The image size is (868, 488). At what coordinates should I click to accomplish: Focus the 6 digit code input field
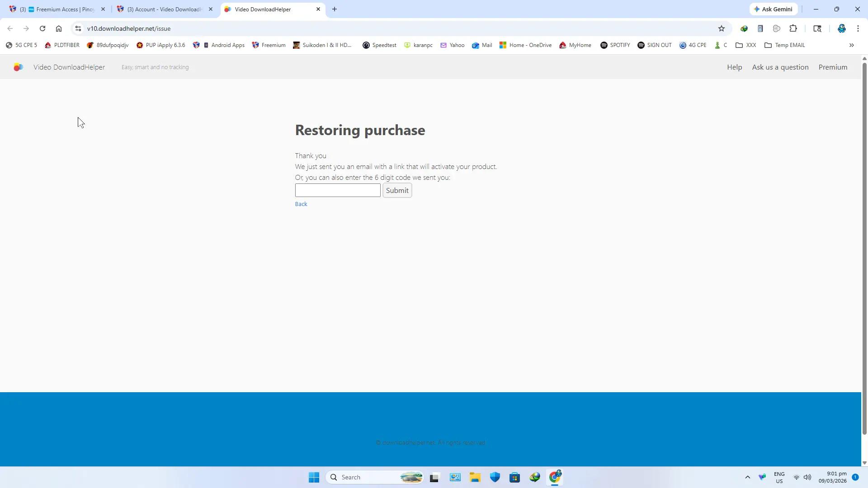click(x=338, y=190)
